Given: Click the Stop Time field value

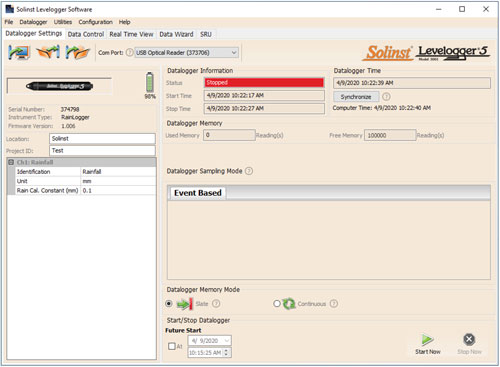Looking at the screenshot, I should tap(264, 108).
